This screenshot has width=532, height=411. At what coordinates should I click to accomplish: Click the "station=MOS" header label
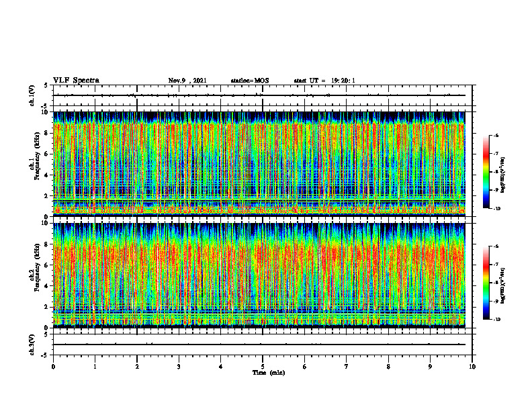[250, 81]
